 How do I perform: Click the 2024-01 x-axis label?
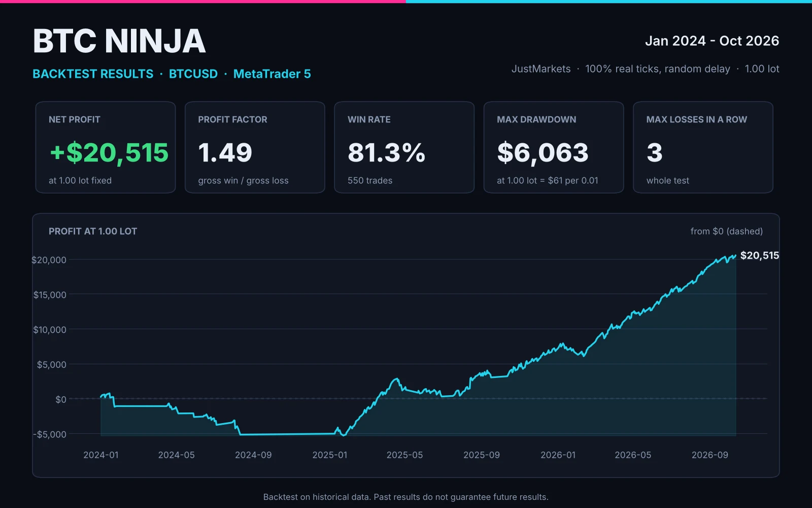(101, 455)
